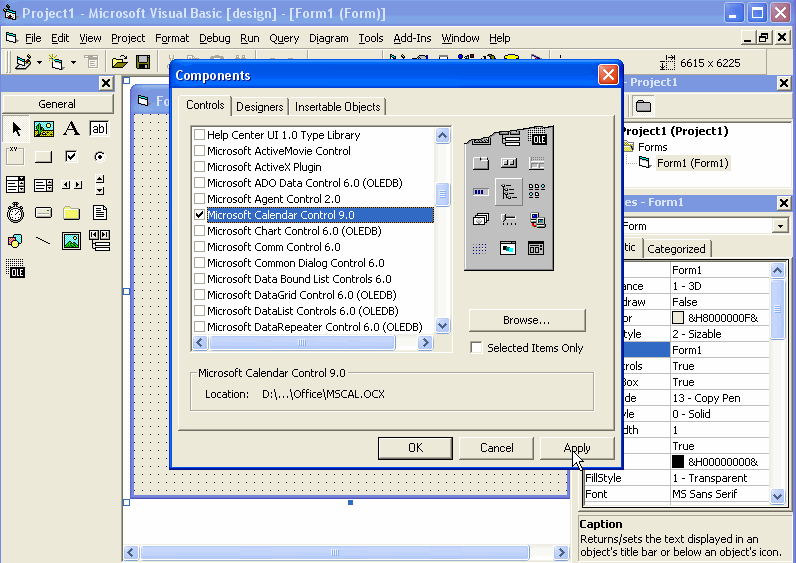The image size is (796, 563).
Task: Select the FileListBox tool in toolbox
Action: coord(100,213)
